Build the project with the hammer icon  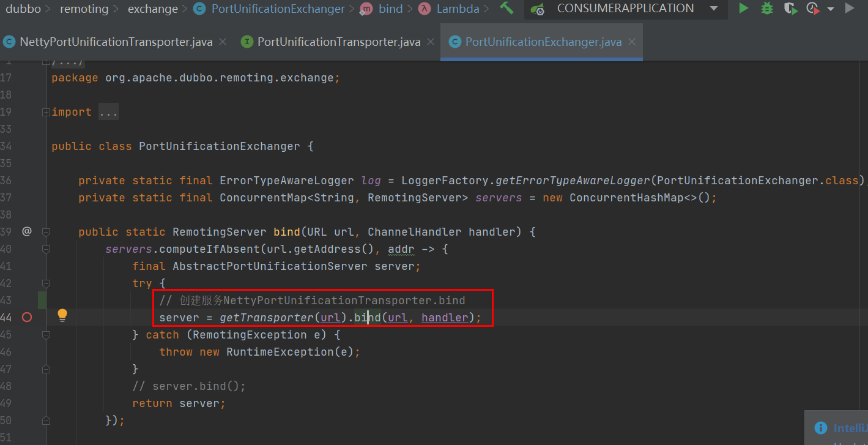pyautogui.click(x=506, y=9)
